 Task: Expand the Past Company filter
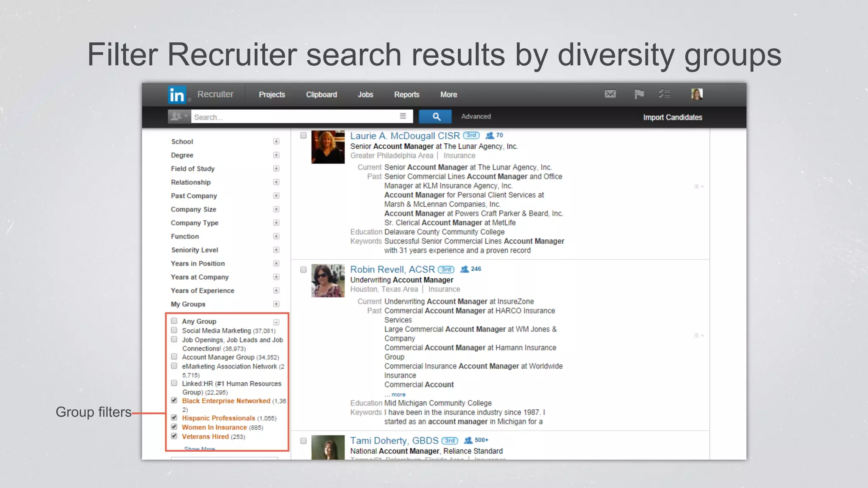[276, 196]
